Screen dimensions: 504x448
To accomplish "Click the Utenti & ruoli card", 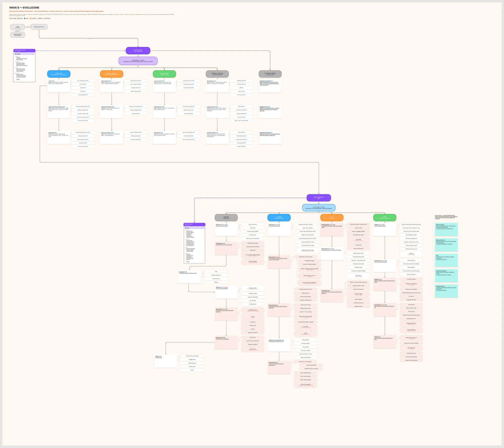I will pyautogui.click(x=226, y=230).
